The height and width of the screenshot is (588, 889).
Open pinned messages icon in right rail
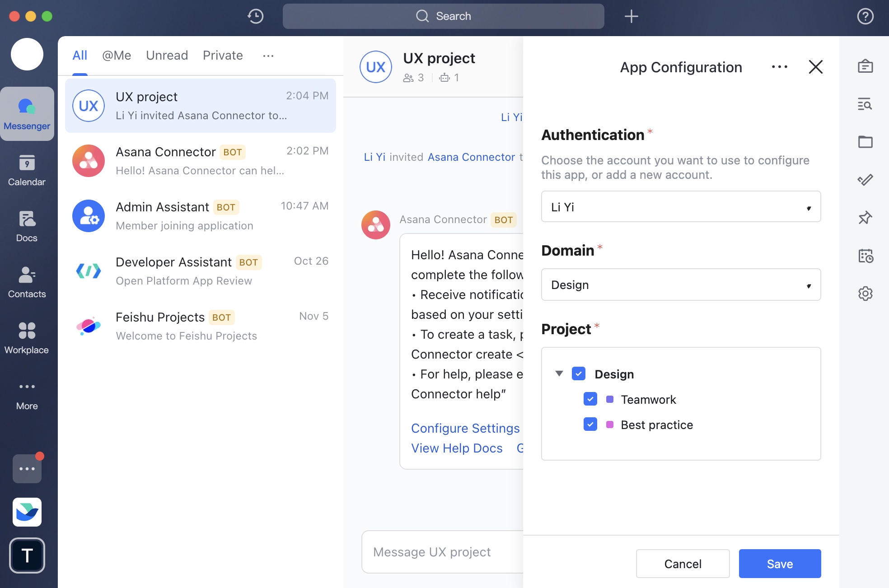click(x=865, y=218)
